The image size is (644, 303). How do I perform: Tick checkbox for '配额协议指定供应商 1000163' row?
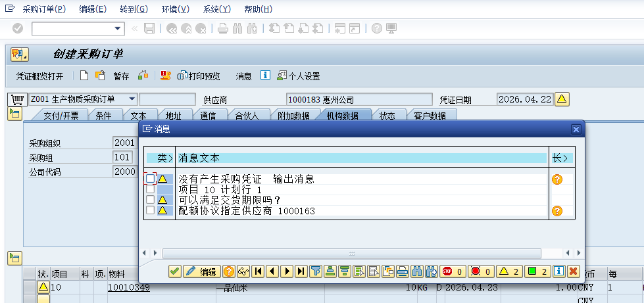click(151, 210)
